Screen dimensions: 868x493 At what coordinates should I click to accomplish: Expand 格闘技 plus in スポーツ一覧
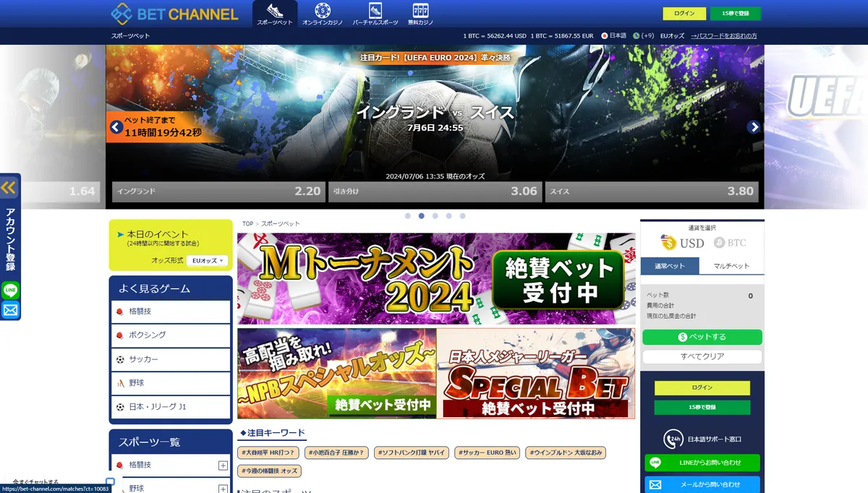(223, 466)
